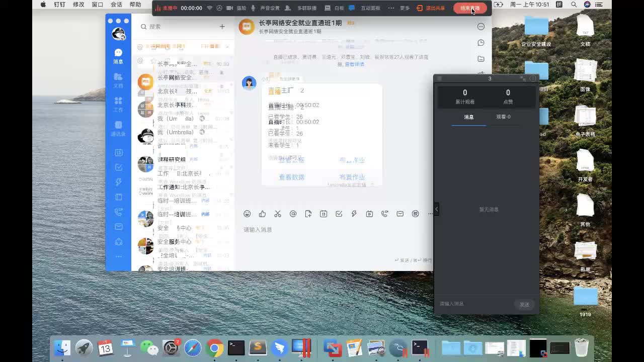
Task: Open the 窗口 menu in the menu bar
Action: pos(98,5)
